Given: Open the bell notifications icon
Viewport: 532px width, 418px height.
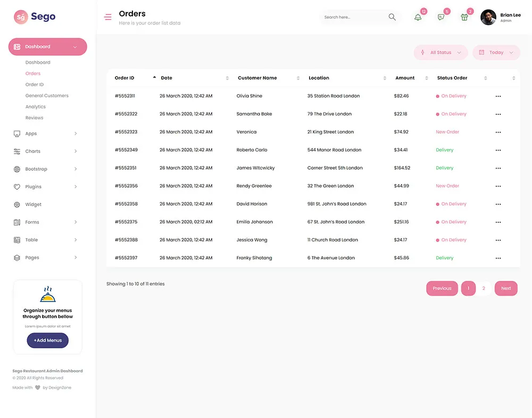Looking at the screenshot, I should point(418,18).
